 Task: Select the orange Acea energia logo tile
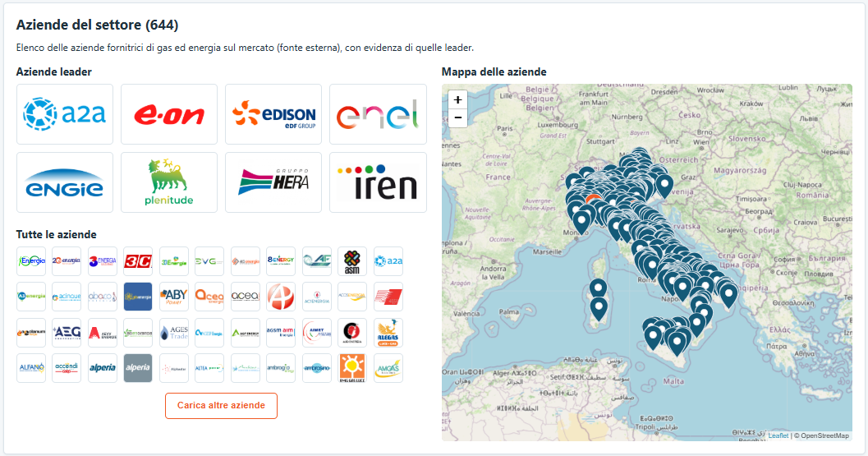click(x=209, y=297)
